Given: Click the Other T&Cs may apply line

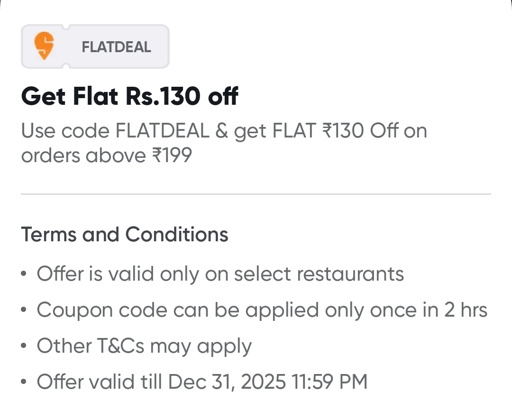Looking at the screenshot, I should click(x=144, y=346).
